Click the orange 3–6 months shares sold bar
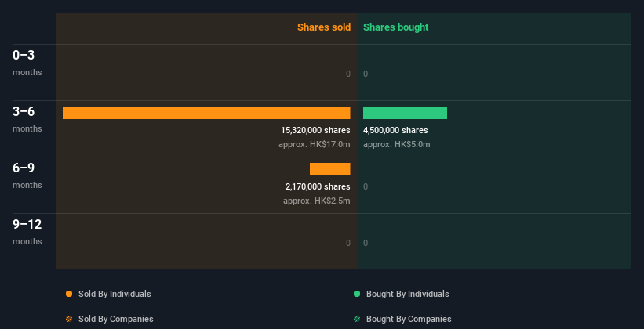This screenshot has width=644, height=329. click(206, 113)
